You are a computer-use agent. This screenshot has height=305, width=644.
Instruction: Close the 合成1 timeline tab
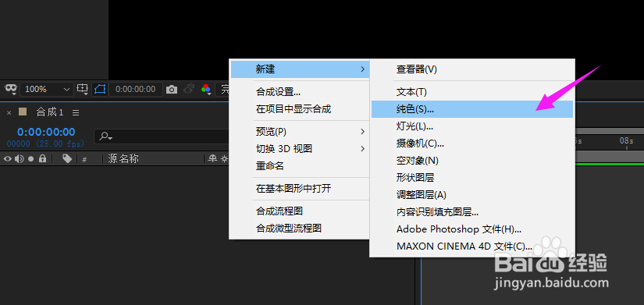(x=9, y=112)
